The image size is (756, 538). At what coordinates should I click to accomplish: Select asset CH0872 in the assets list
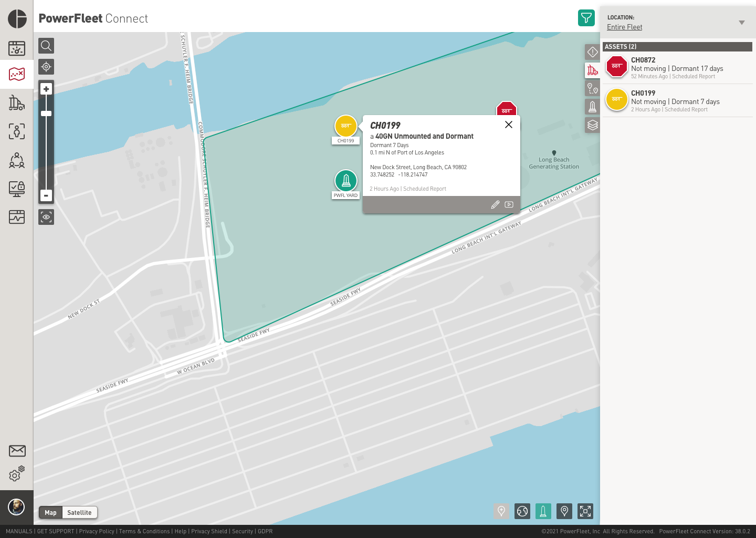tap(678, 68)
